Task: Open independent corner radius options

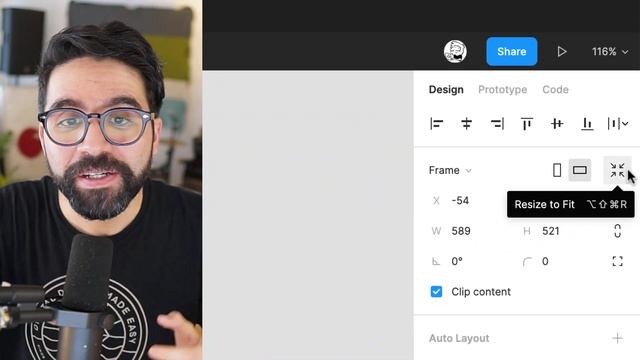Action: [x=618, y=261]
